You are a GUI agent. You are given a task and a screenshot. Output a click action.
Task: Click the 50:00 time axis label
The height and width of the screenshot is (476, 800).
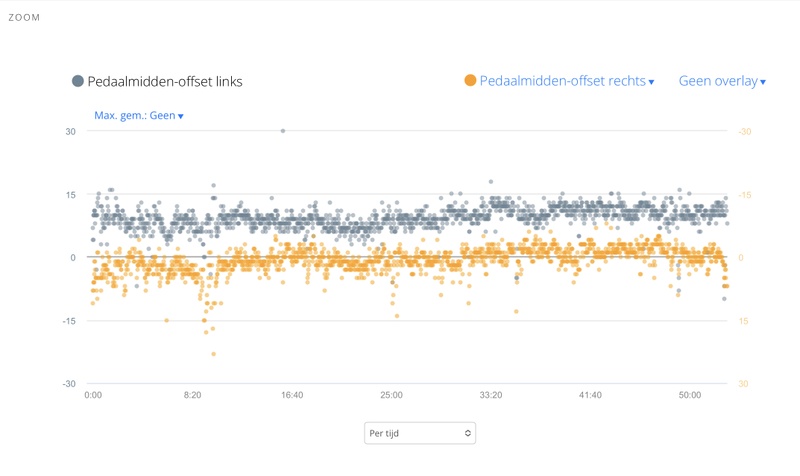point(690,396)
